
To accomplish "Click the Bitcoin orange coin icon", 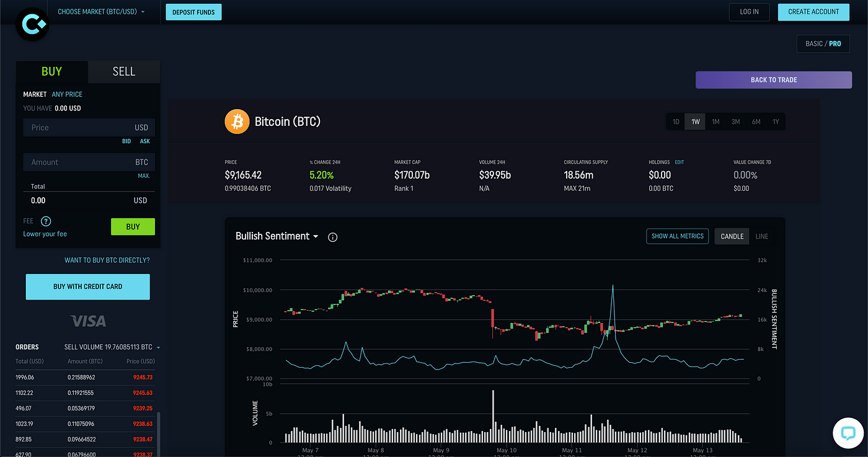I will (237, 122).
